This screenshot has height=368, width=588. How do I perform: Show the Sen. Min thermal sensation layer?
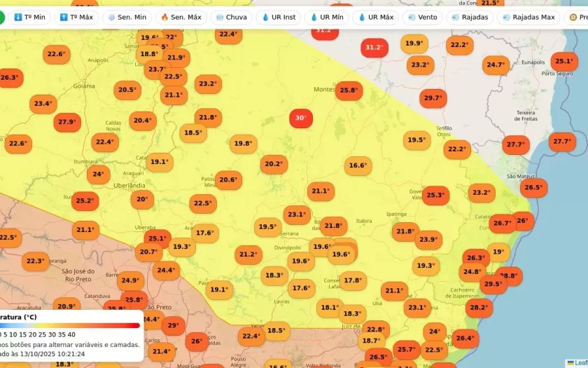pos(127,17)
